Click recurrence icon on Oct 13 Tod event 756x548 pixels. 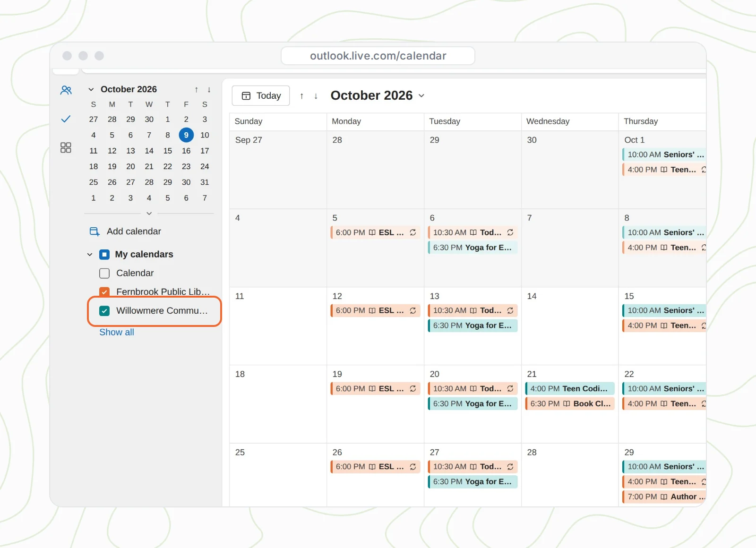(x=510, y=310)
